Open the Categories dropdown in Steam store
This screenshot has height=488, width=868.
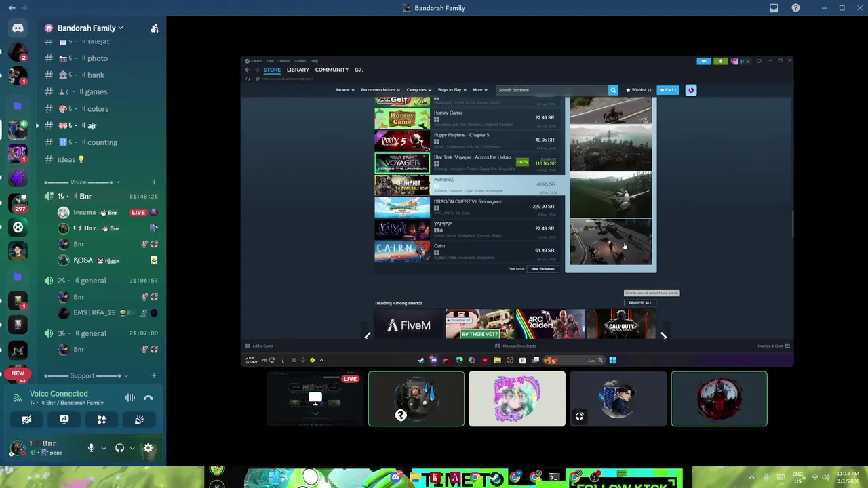(x=418, y=90)
